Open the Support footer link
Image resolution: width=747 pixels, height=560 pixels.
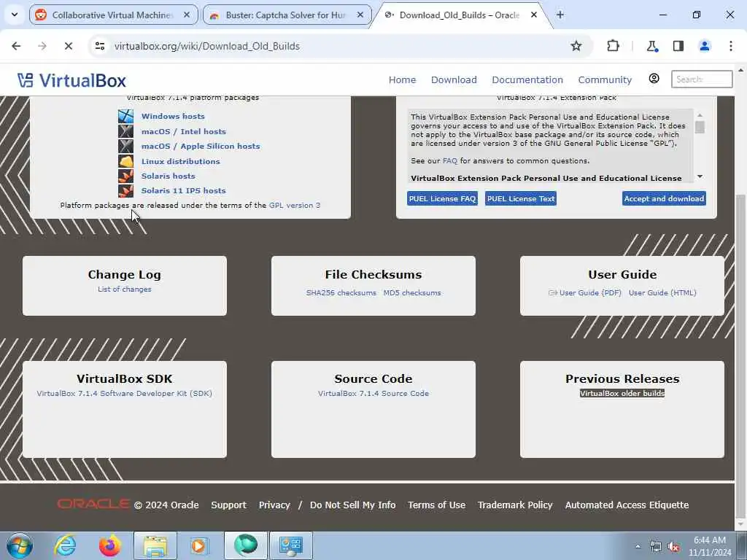pos(228,505)
